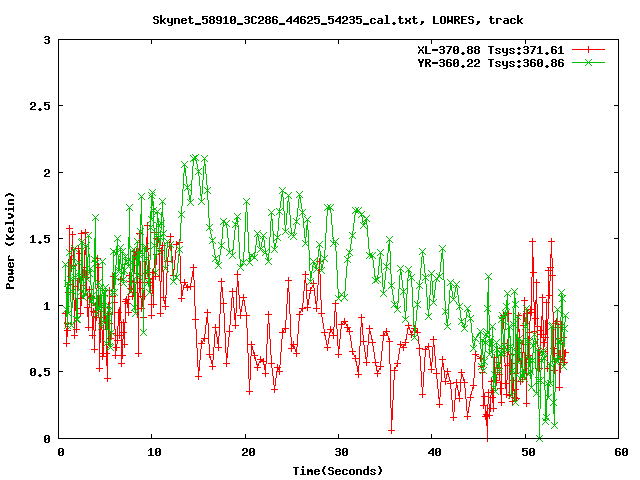This screenshot has height=480, width=640.
Task: Click the x-axis tick label 40
Action: tap(434, 452)
